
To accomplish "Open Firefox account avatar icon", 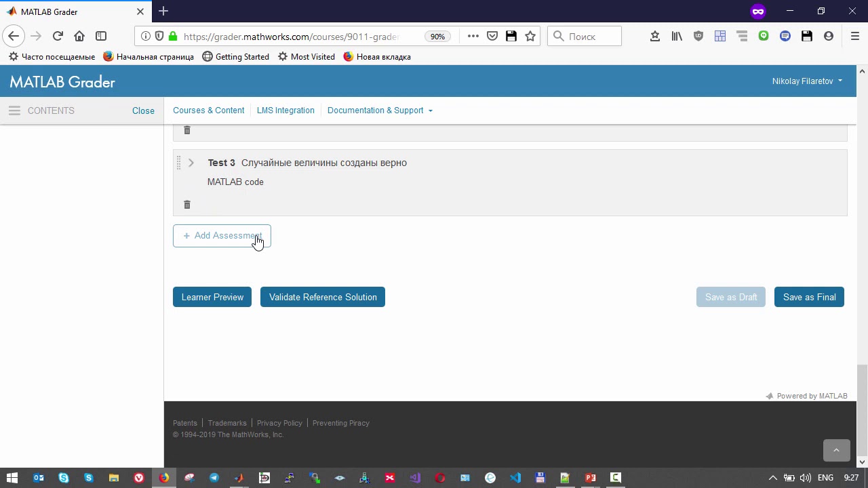I will click(829, 37).
